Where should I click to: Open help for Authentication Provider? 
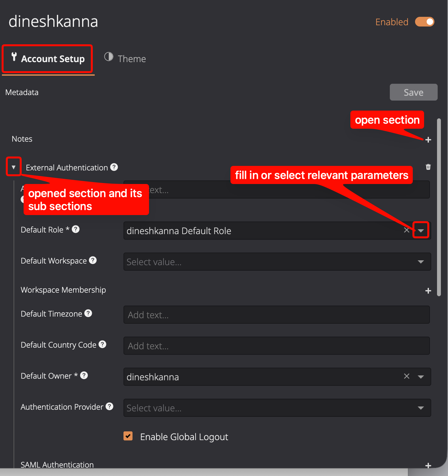(x=110, y=406)
